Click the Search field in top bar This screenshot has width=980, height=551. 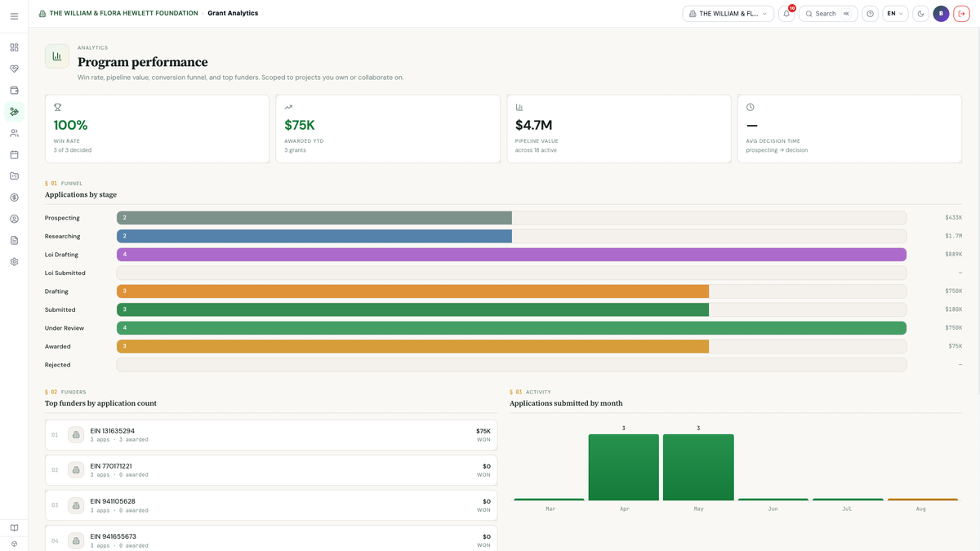[828, 14]
